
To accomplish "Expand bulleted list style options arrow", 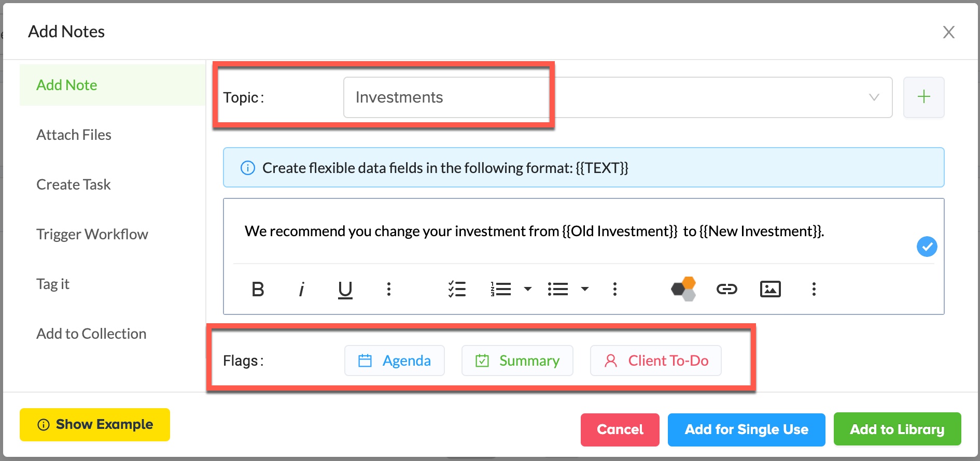I will [585, 289].
